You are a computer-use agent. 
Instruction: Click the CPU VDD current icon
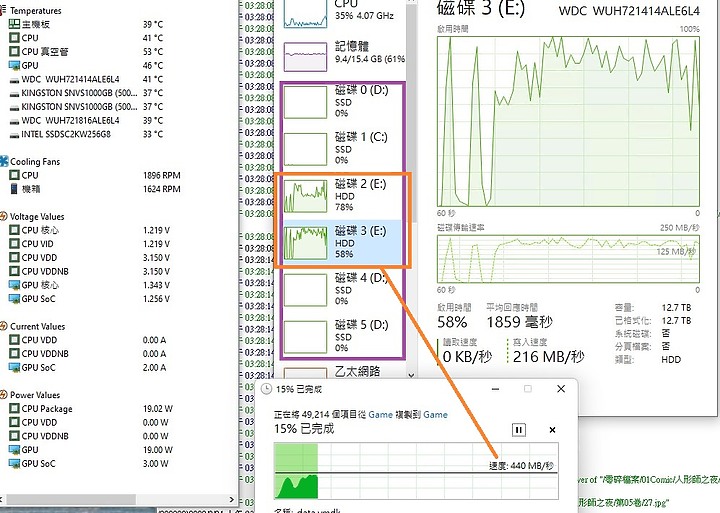point(14,340)
